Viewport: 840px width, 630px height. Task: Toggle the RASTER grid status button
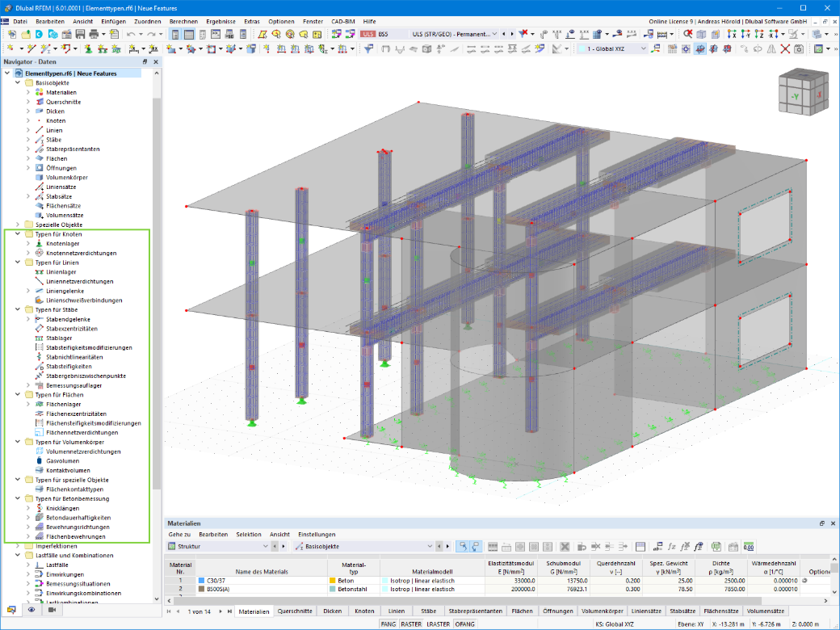tap(411, 624)
